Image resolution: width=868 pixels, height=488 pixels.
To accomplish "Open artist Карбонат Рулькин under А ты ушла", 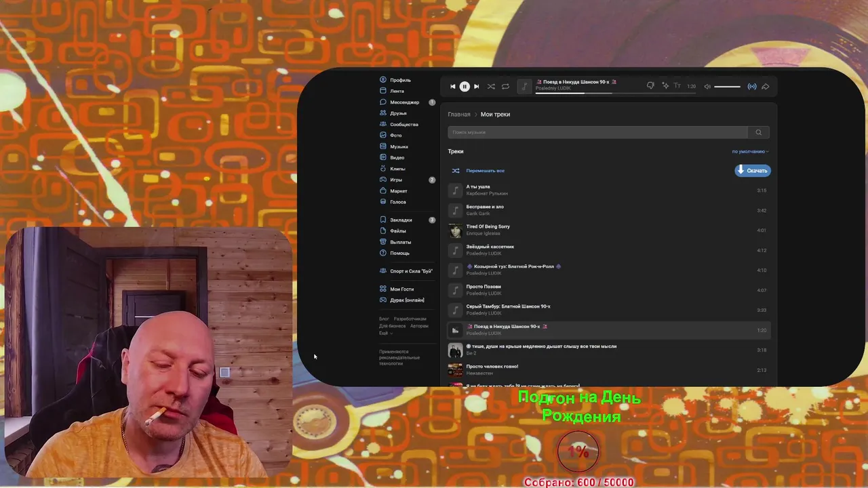I will pos(487,194).
